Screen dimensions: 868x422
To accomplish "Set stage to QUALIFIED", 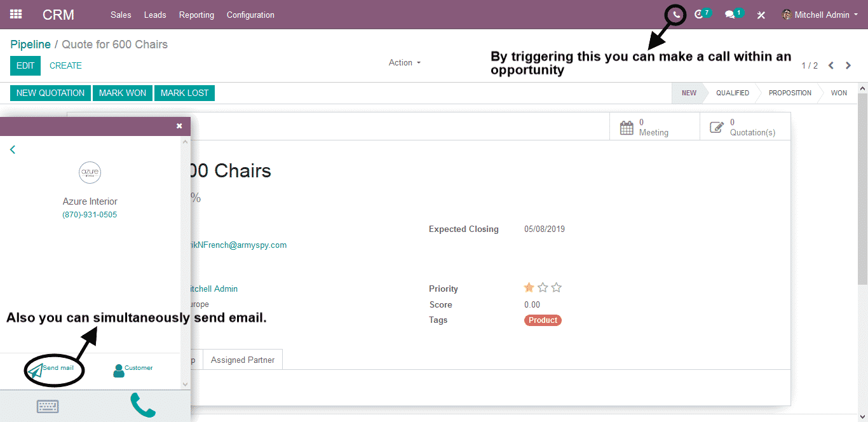I will point(733,93).
